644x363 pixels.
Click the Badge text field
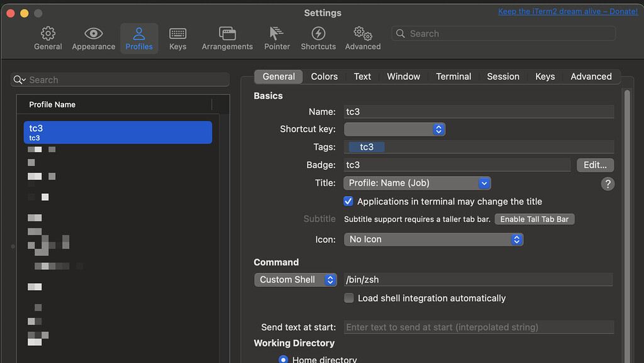click(457, 165)
